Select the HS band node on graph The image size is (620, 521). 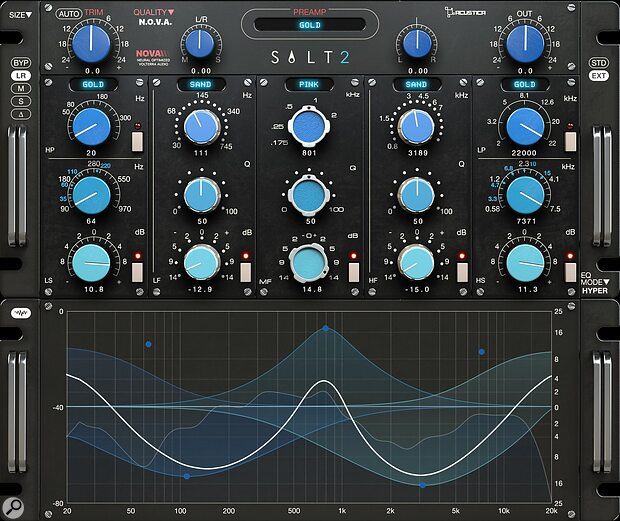[482, 352]
